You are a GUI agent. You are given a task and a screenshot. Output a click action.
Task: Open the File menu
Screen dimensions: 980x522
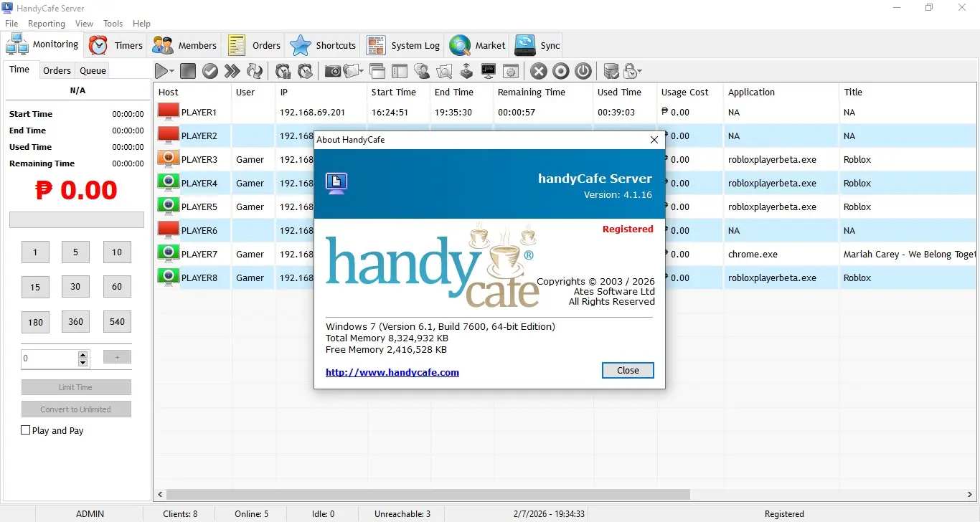11,24
